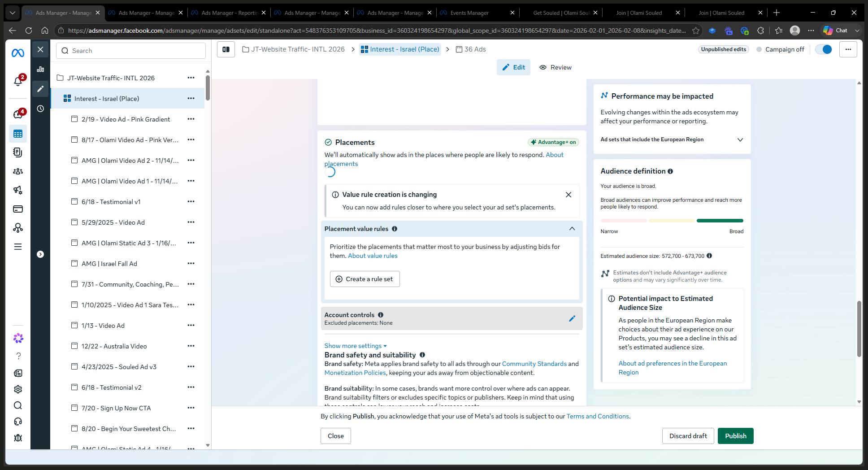Open the support headset icon
Viewport: 868px width, 470px height.
point(18,422)
